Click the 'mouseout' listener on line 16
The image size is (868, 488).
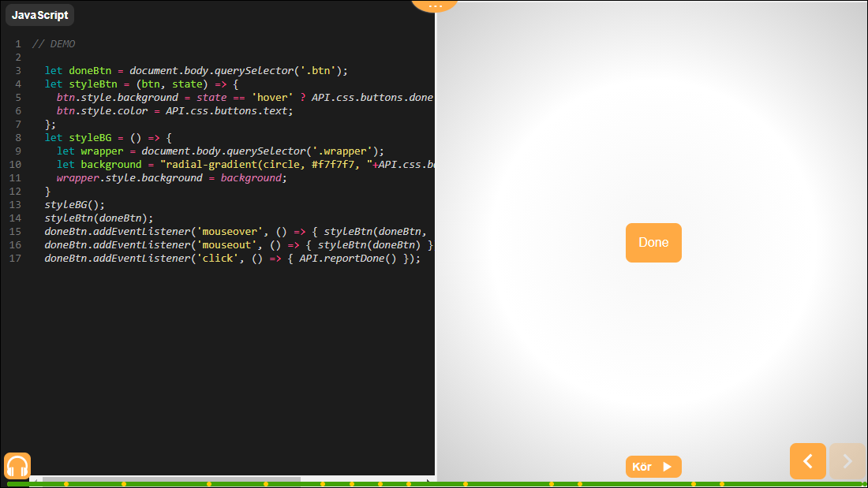click(238, 244)
